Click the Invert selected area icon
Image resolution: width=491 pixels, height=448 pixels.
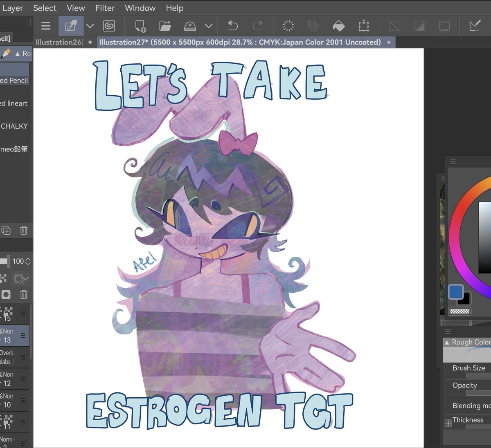419,26
